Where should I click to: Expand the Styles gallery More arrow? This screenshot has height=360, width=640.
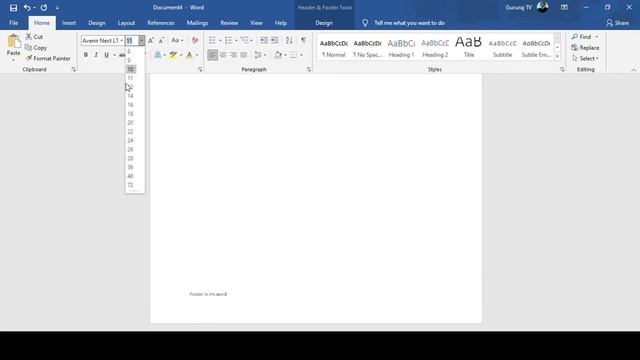pos(557,57)
